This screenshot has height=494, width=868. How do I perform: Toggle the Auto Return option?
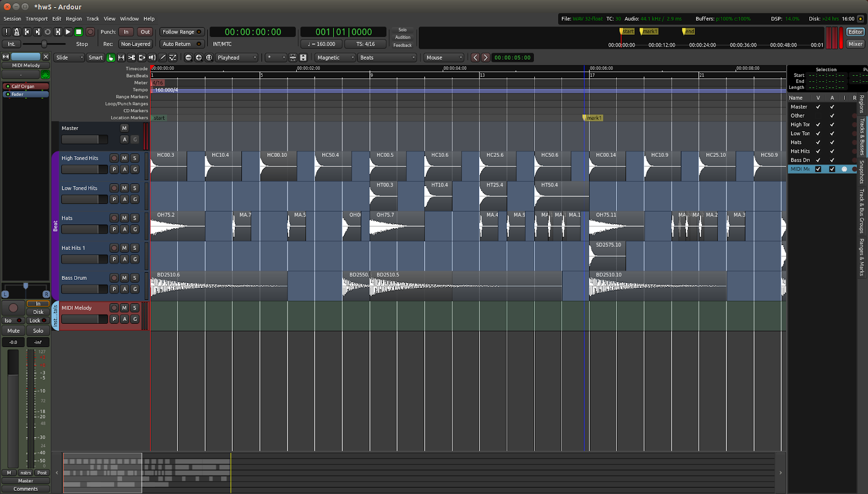click(182, 44)
